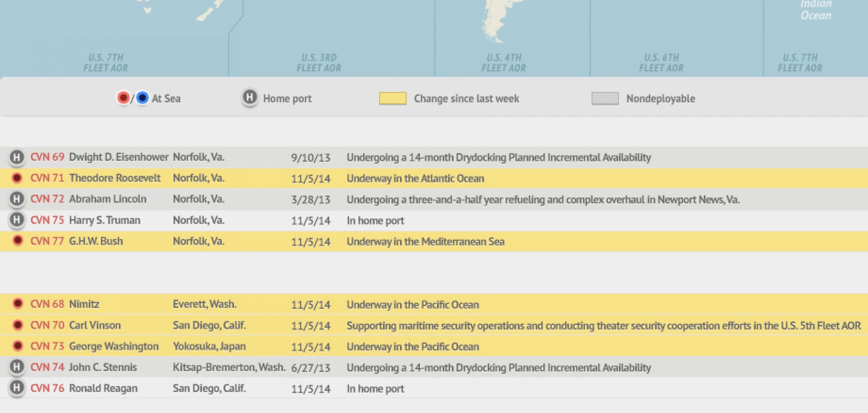Select the CVN 69 hull number

(x=47, y=157)
